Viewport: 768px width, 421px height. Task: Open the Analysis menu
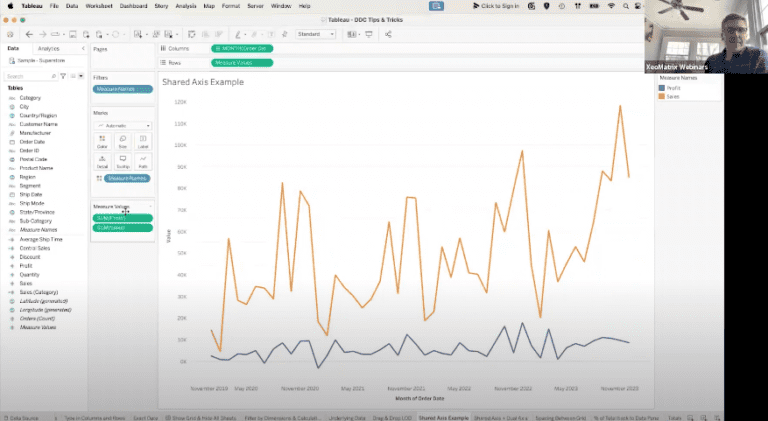[186, 6]
